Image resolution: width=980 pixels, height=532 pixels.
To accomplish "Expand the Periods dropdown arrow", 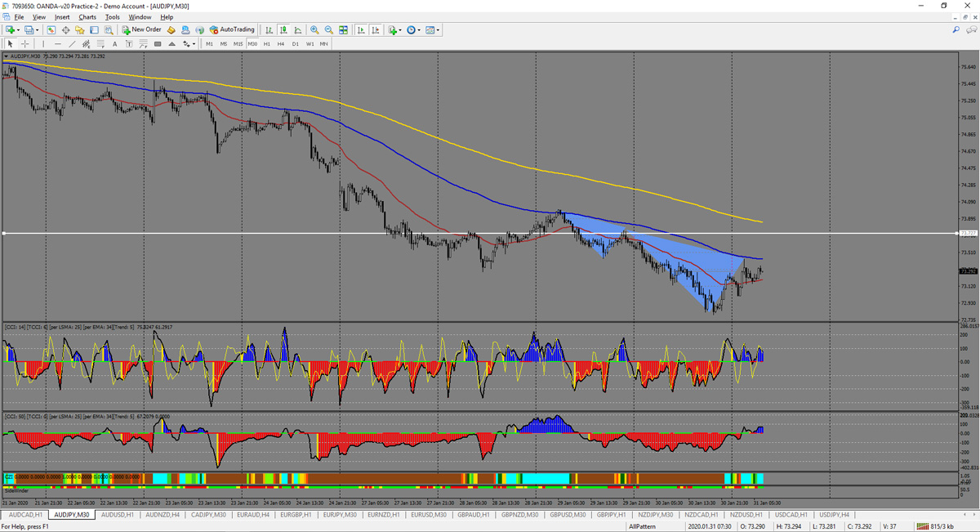I will [420, 30].
